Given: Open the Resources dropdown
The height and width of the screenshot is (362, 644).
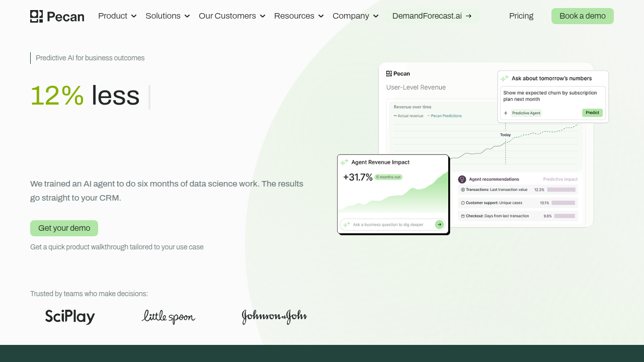Looking at the screenshot, I should pyautogui.click(x=299, y=16).
